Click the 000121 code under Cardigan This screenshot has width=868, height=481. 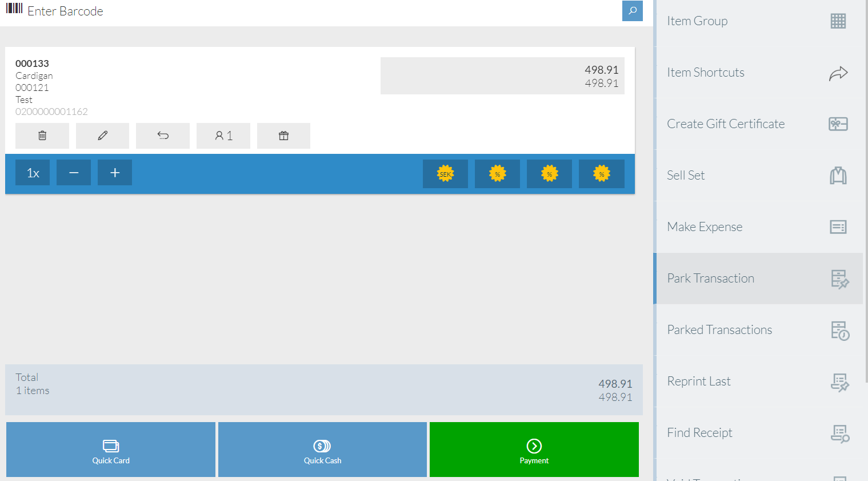click(x=32, y=88)
